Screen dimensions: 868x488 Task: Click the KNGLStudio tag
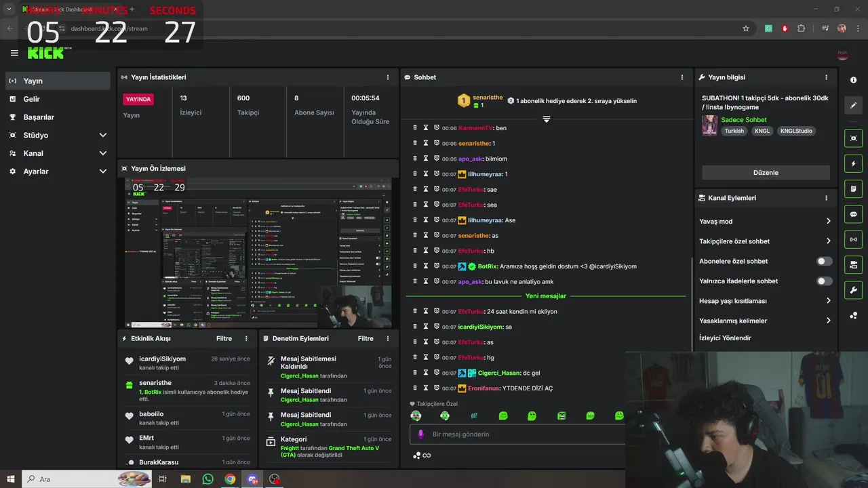pos(795,131)
